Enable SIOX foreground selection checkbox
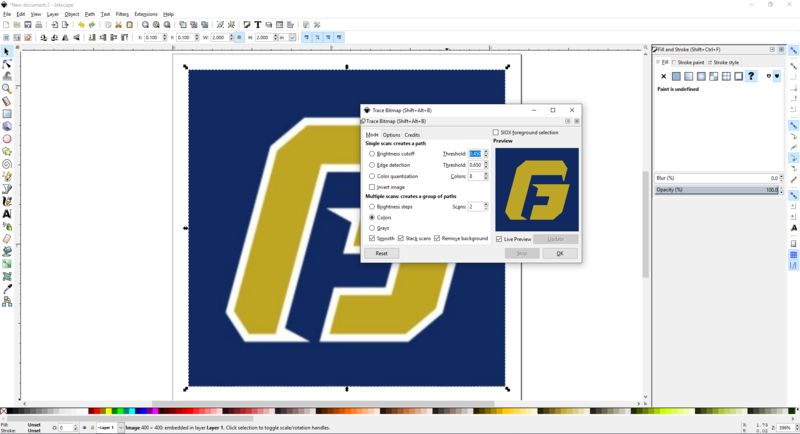This screenshot has height=434, width=800. point(495,132)
